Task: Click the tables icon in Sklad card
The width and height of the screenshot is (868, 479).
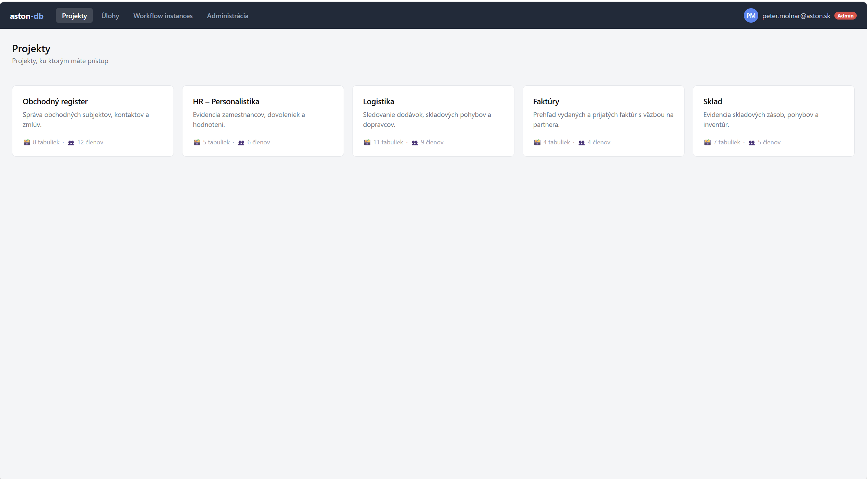Action: [x=707, y=142]
